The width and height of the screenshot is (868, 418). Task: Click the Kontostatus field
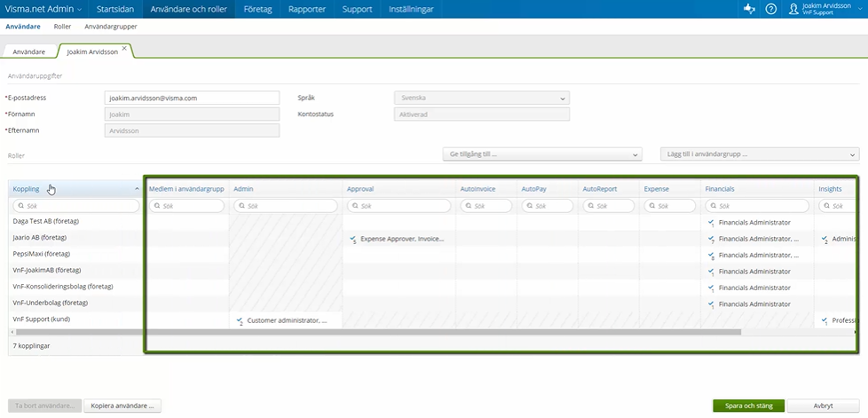point(482,114)
